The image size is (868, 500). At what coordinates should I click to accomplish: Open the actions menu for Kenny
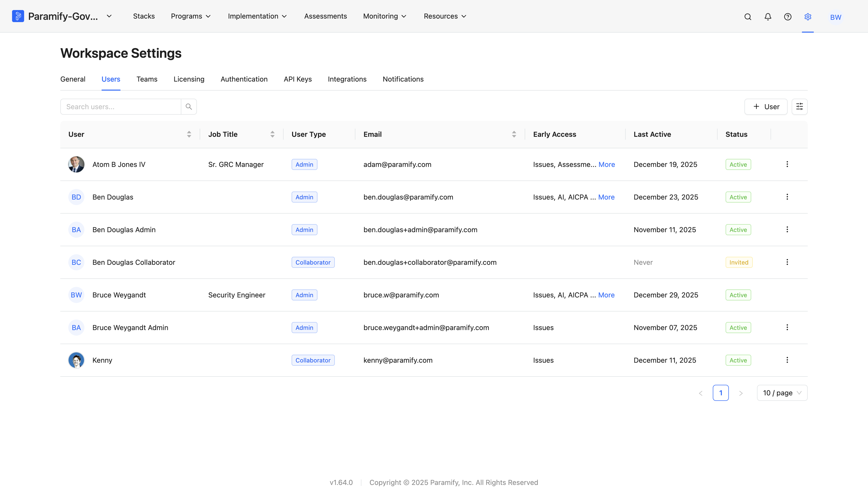787,360
